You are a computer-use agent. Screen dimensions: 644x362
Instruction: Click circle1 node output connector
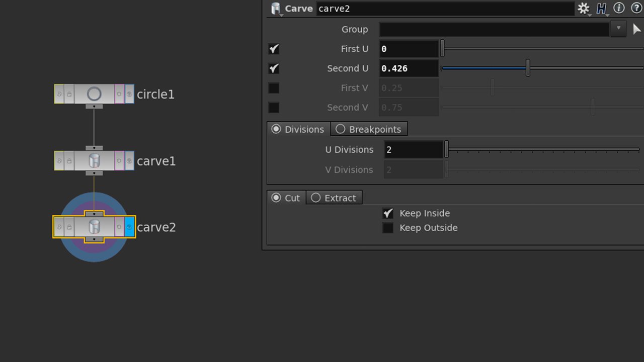[x=94, y=106]
